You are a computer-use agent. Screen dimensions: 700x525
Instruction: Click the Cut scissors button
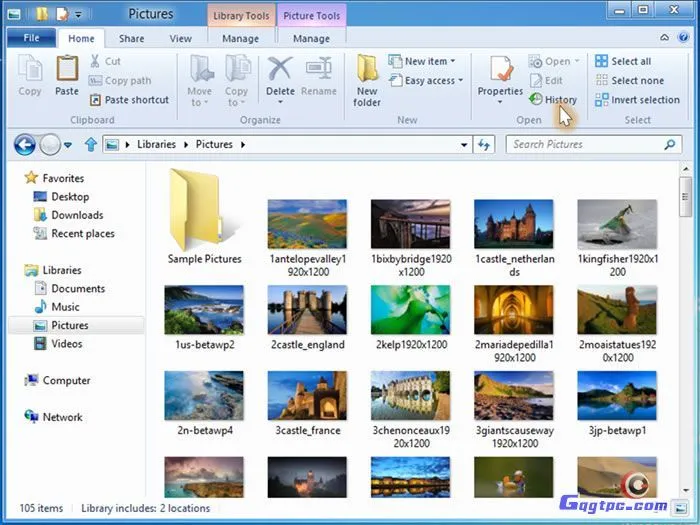(105, 61)
